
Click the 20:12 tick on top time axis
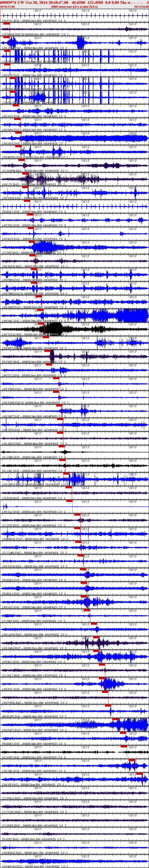[x=86, y=11]
